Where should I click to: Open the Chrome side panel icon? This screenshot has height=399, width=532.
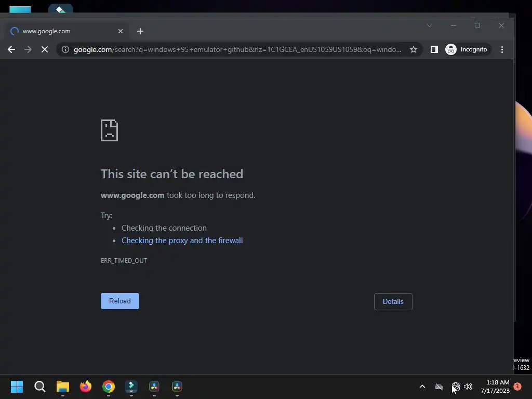(x=434, y=49)
